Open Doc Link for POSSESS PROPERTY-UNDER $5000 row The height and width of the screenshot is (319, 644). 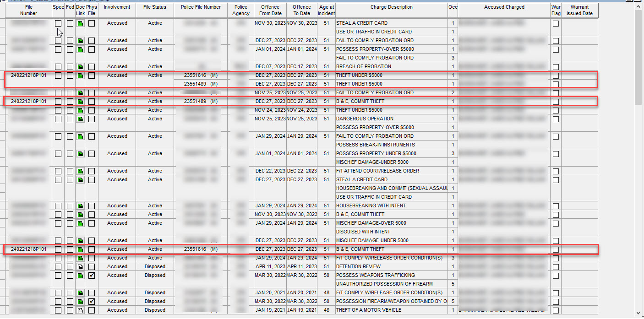80,154
